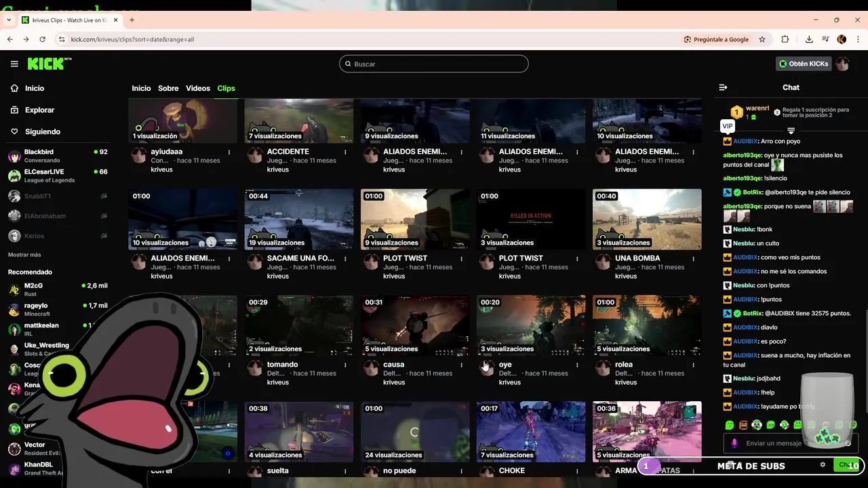Open the browser media controls icon
Image resolution: width=868 pixels, height=488 pixels.
(825, 39)
